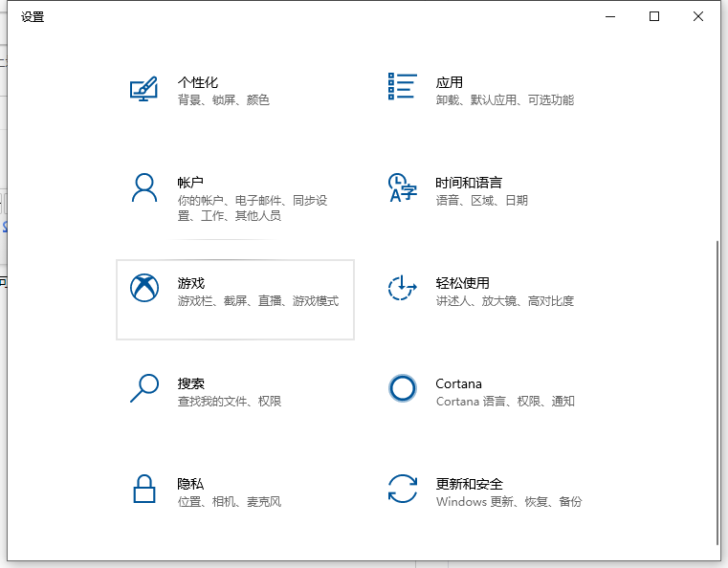728x568 pixels.
Task: Select the 游戏 tile heading
Action: 190,283
